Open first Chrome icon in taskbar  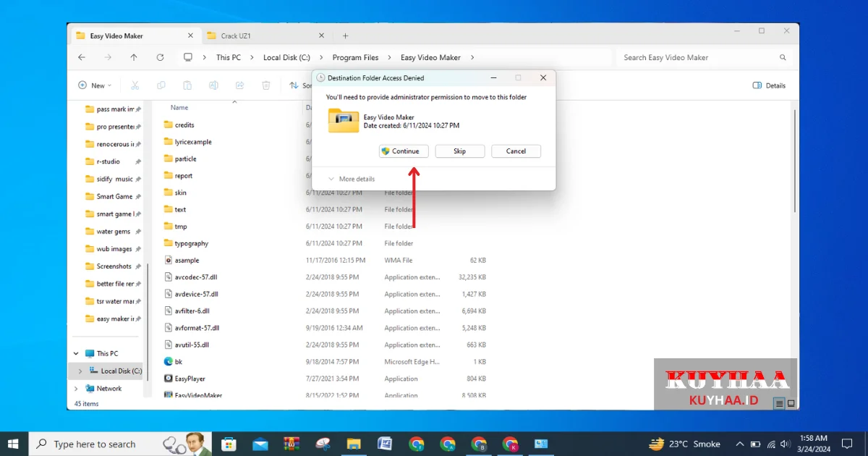pos(416,444)
